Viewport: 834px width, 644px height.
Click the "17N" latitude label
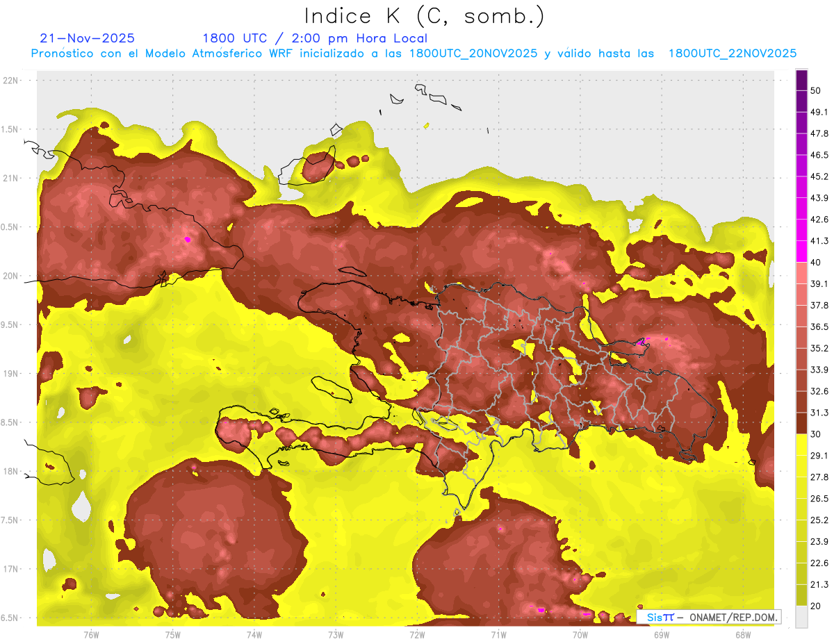tap(12, 569)
